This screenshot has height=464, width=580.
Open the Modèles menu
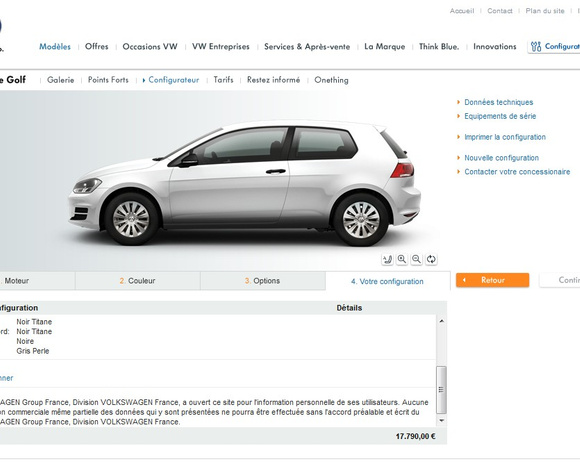pyautogui.click(x=55, y=47)
